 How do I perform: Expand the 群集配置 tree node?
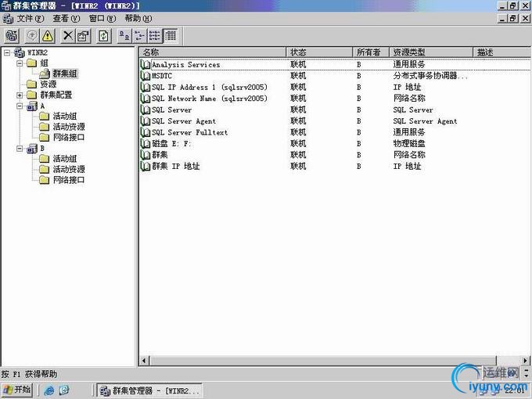pyautogui.click(x=20, y=95)
